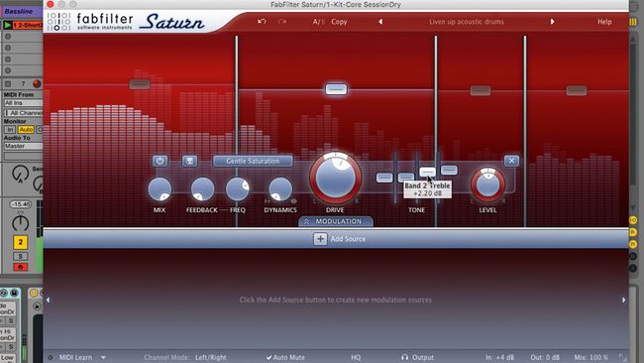Click the Dynamics gate indicator dot
Image resolution: width=644 pixels, height=363 pixels.
[293, 201]
